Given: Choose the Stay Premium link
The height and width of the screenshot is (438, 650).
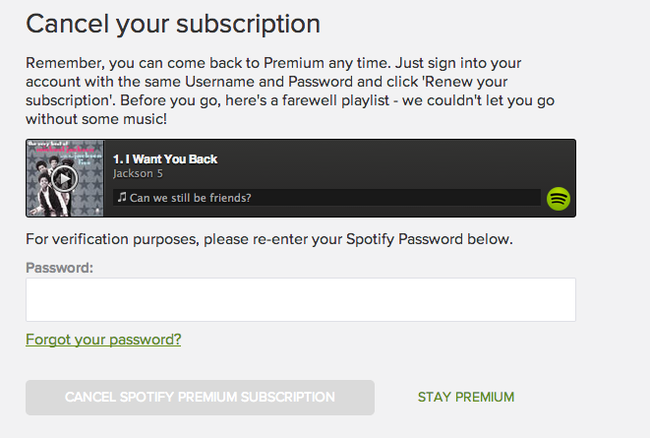Looking at the screenshot, I should [466, 397].
